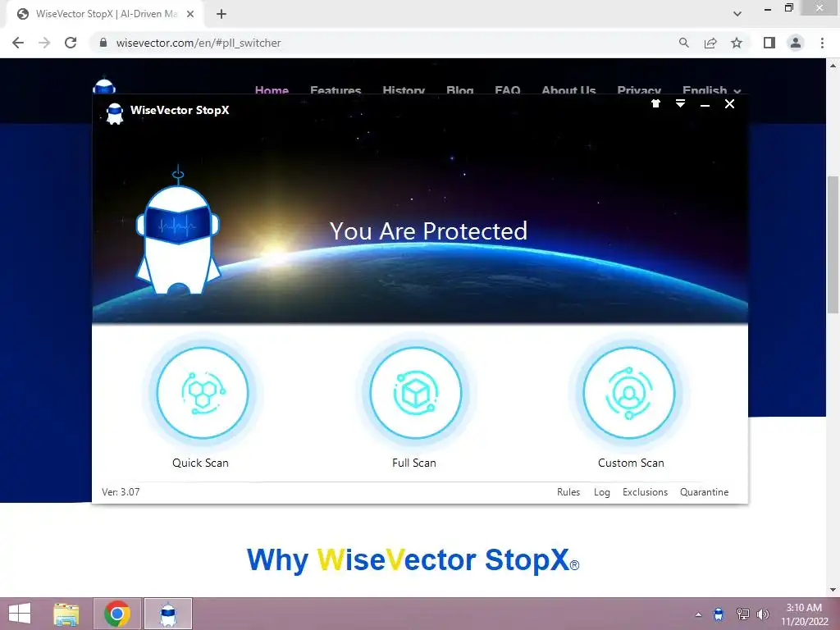
Task: Toggle Chrome side panel
Action: click(x=769, y=43)
